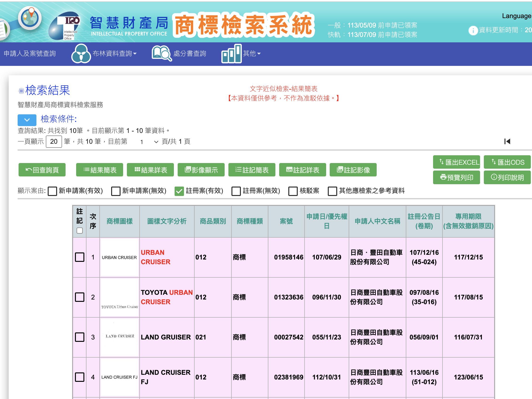
Task: Open the 其他 dropdown menu
Action: (252, 53)
